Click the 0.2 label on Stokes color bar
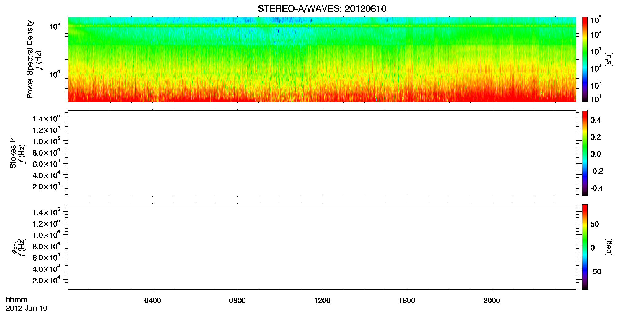This screenshot has height=332, width=644. [595, 137]
